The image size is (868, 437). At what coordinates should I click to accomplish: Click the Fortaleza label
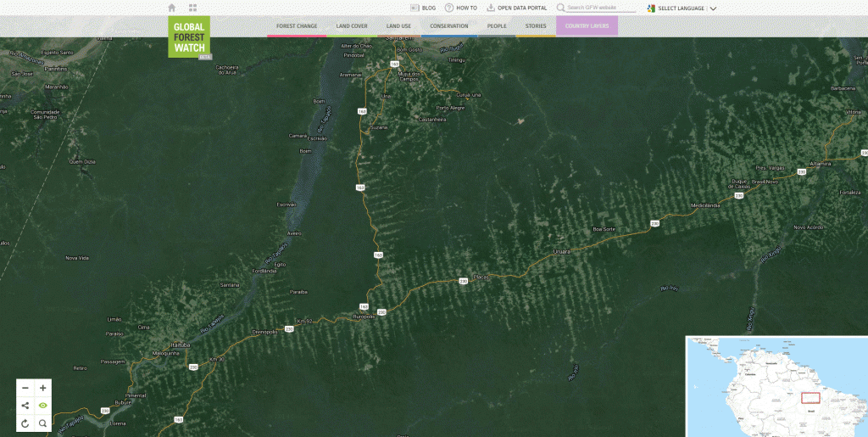[x=849, y=192]
